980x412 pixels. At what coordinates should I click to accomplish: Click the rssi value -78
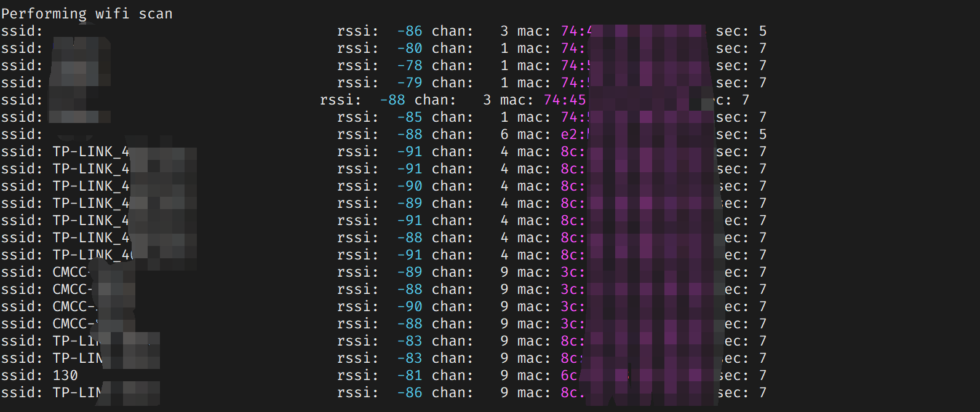(409, 65)
